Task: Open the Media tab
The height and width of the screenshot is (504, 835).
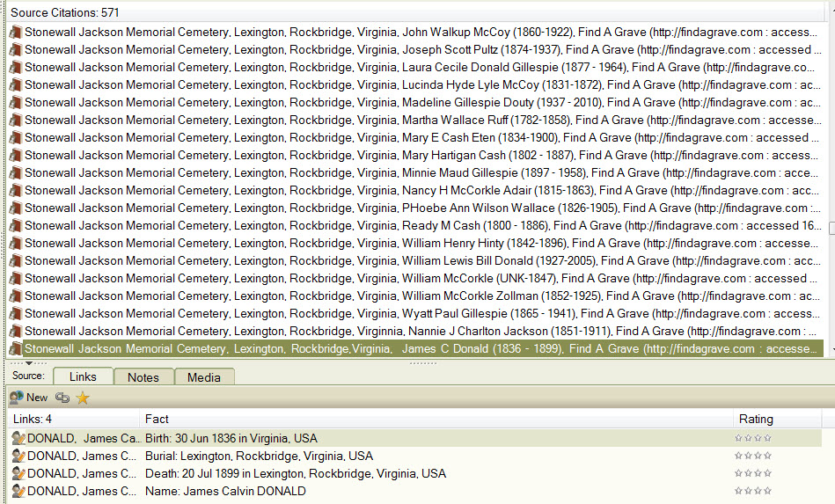Action: click(204, 377)
